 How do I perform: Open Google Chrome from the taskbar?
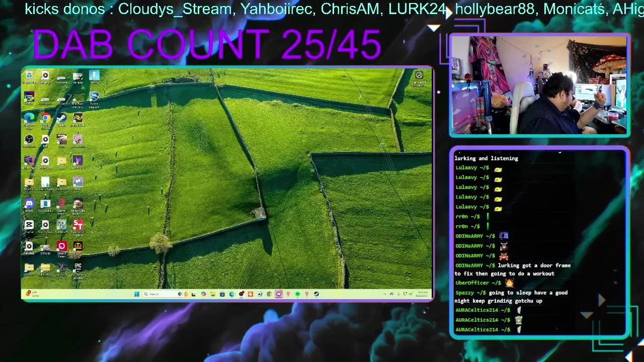pos(269,294)
